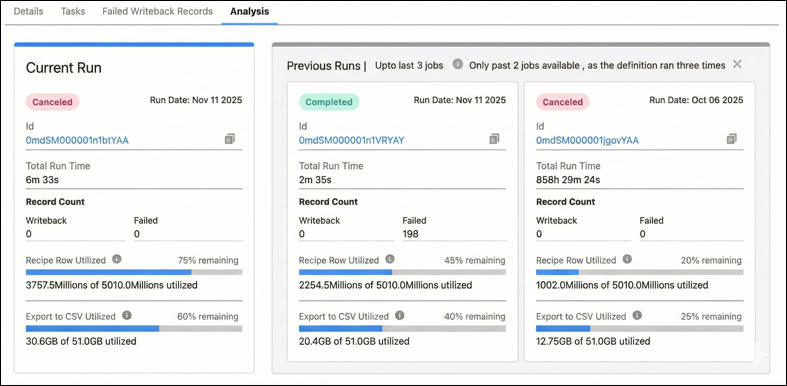
Task: Copy the Id 0mdSM000001jgovYAA
Action: (731, 139)
